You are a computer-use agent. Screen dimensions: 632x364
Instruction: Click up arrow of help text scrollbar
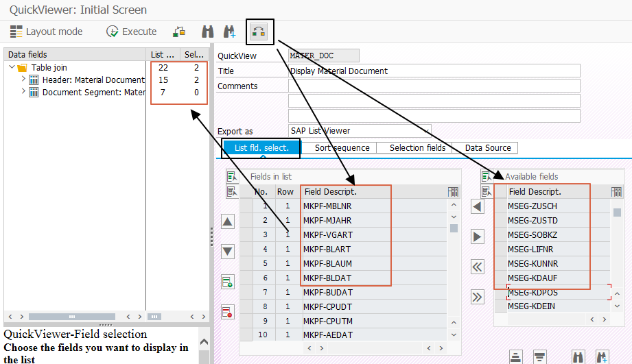point(204,342)
